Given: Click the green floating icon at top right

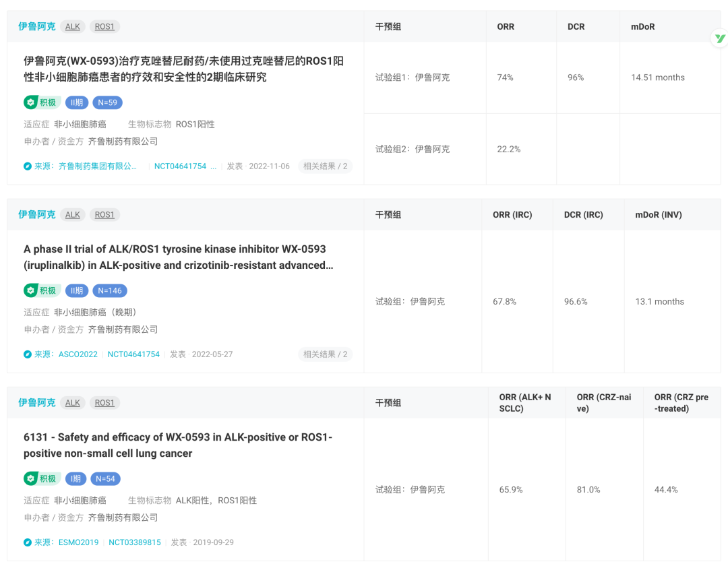Looking at the screenshot, I should point(721,38).
